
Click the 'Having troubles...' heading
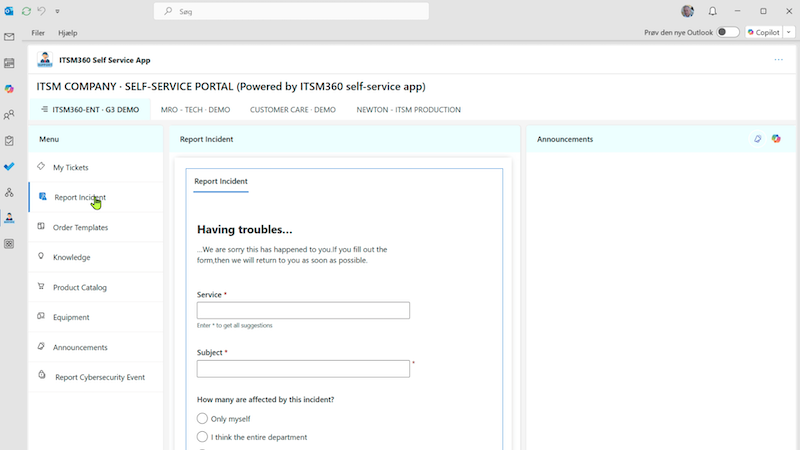click(x=244, y=230)
